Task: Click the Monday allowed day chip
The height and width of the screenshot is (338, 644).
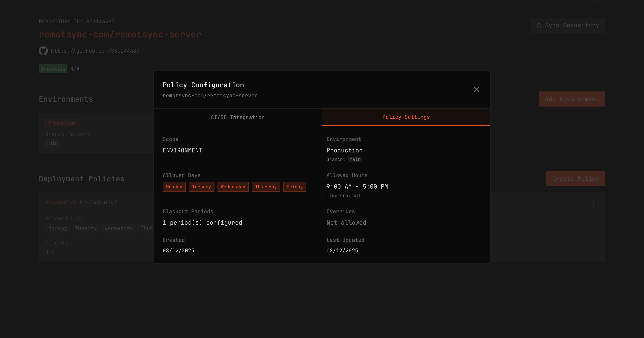Action: [174, 187]
